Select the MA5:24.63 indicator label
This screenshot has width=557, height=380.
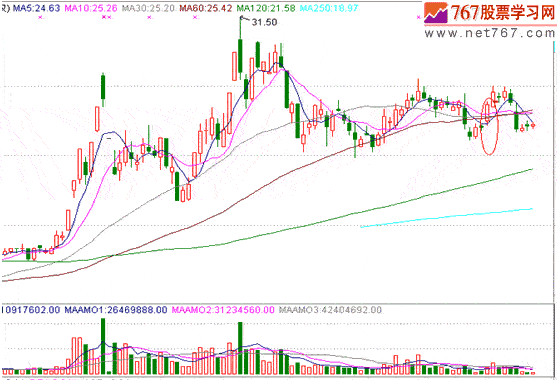point(36,8)
